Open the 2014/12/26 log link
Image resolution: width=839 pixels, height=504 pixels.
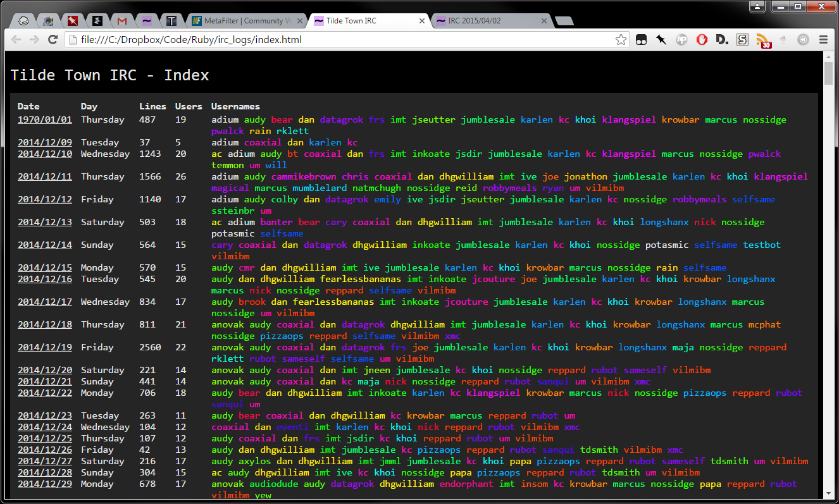[x=45, y=450]
